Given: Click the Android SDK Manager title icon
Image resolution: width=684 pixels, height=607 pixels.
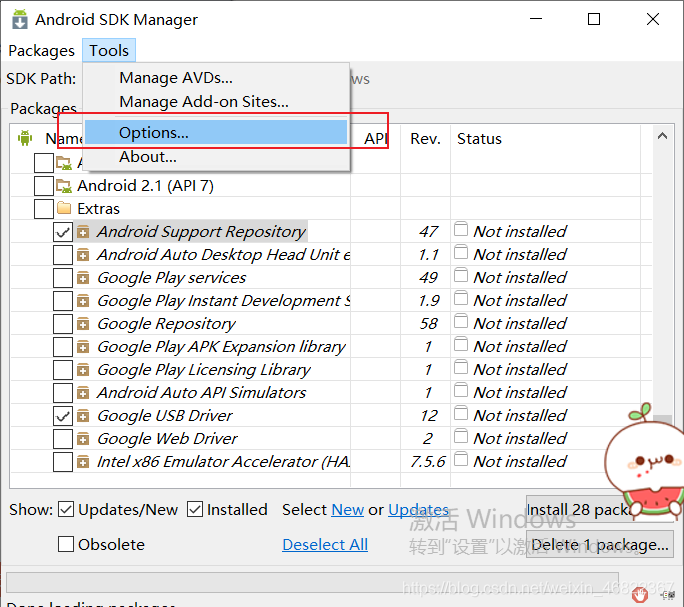Looking at the screenshot, I should point(20,19).
